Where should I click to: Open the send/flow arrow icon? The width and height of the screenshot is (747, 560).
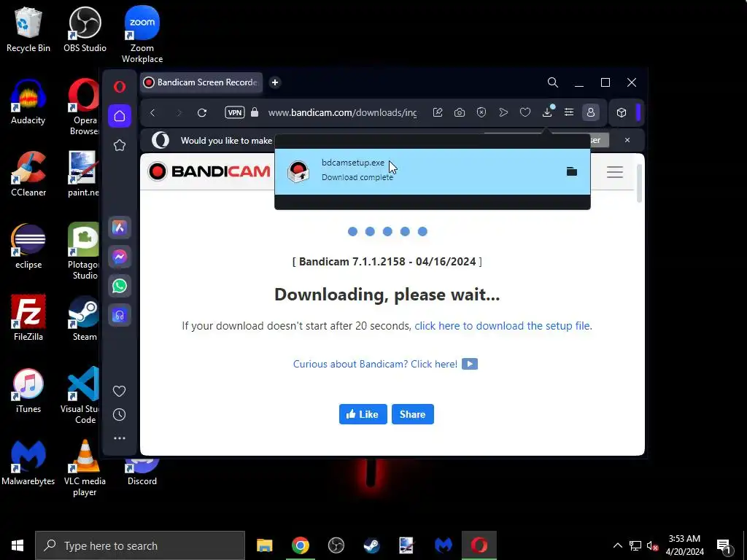point(503,112)
